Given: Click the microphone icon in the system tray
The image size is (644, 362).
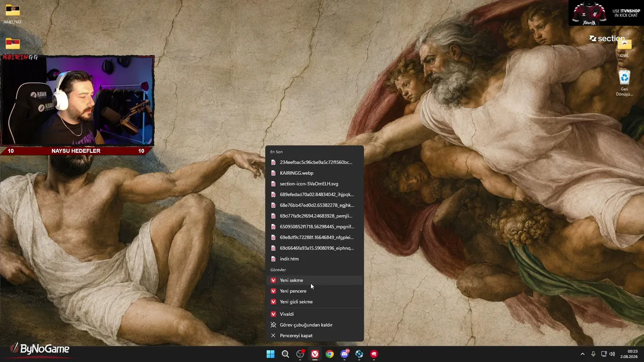Looking at the screenshot, I should point(593,354).
